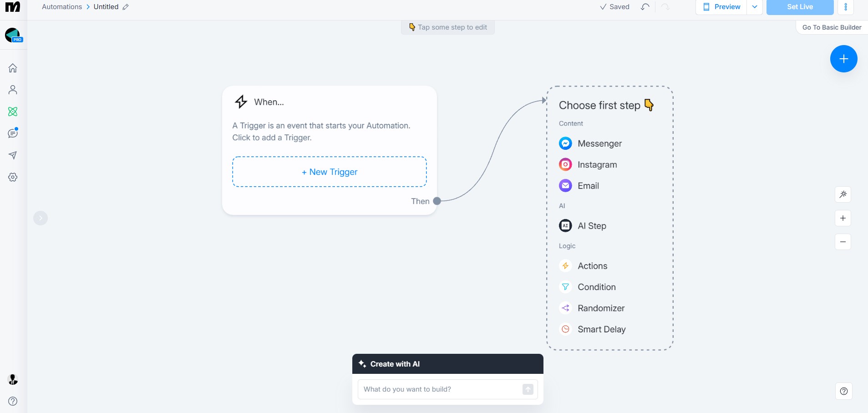The image size is (868, 413).
Task: Click the Redo arrow icon
Action: (x=665, y=7)
